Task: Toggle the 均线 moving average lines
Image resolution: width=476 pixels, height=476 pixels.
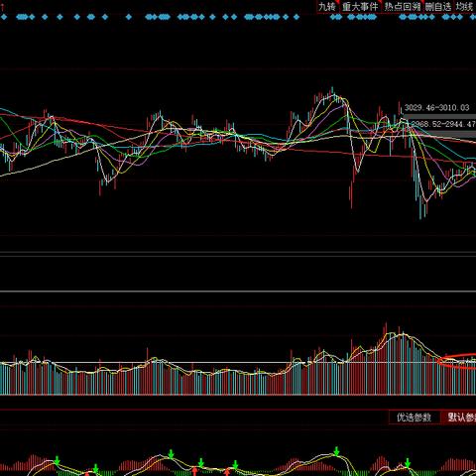Action: tap(464, 7)
